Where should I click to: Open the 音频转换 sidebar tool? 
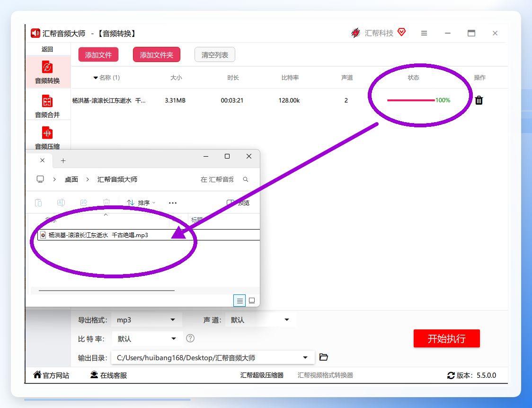[x=47, y=72]
